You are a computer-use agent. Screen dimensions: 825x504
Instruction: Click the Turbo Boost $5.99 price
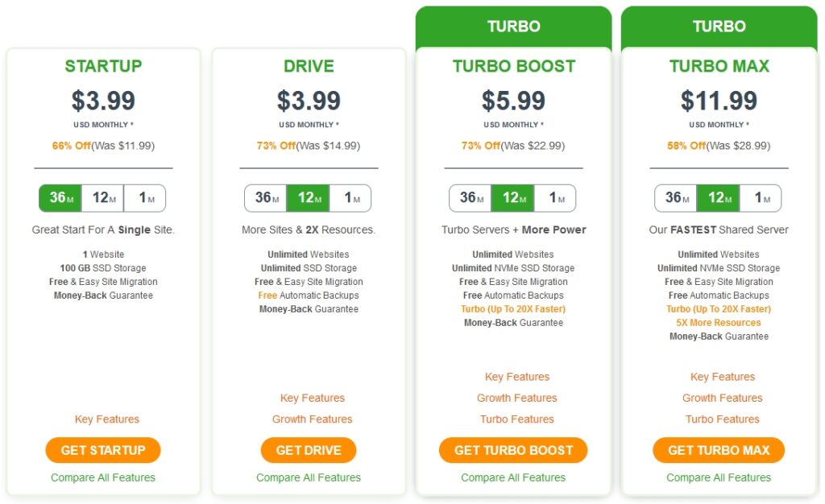(513, 101)
